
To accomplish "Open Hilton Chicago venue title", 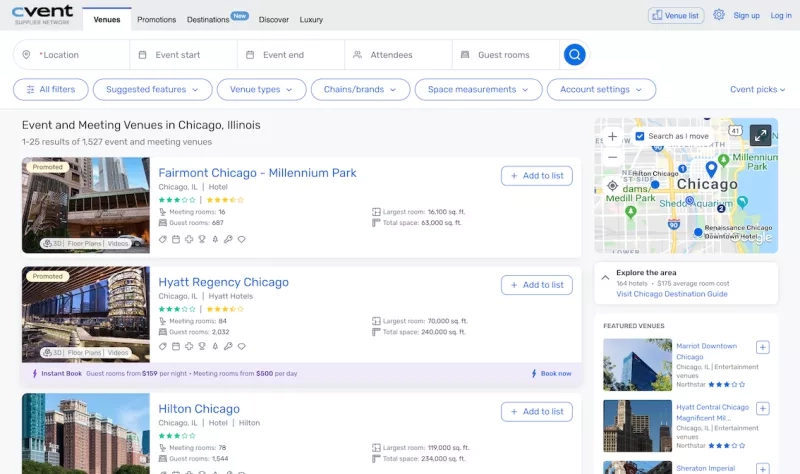I will (199, 409).
